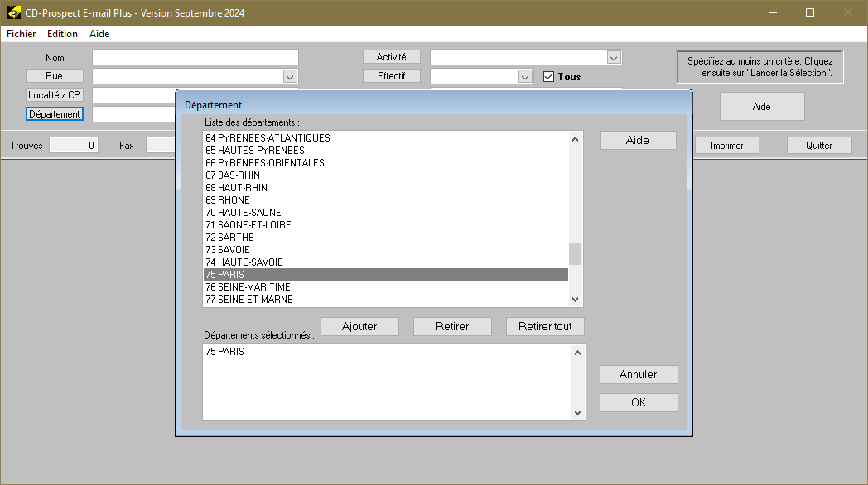
Task: Choose 73 SAVOIE from the list
Action: (228, 250)
